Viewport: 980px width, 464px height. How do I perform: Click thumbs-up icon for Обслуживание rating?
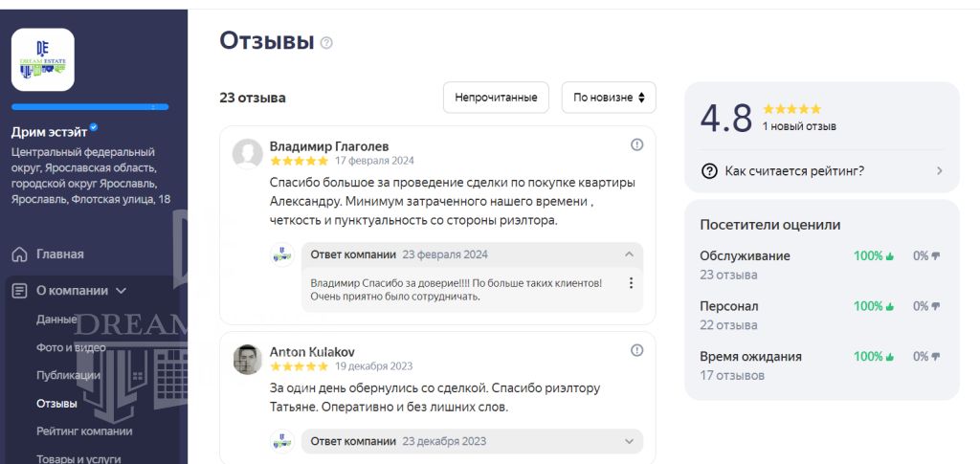889,256
